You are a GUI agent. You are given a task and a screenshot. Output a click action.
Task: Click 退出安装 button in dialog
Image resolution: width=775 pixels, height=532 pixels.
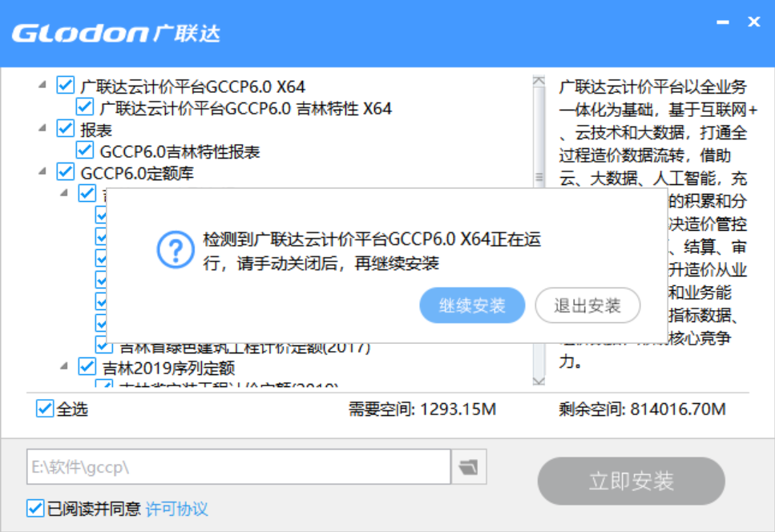pos(587,305)
